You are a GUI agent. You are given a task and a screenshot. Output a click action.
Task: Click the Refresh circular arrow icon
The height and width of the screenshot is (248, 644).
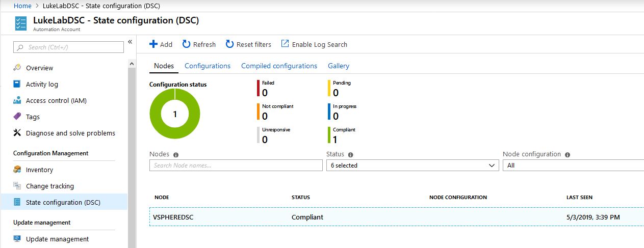187,44
